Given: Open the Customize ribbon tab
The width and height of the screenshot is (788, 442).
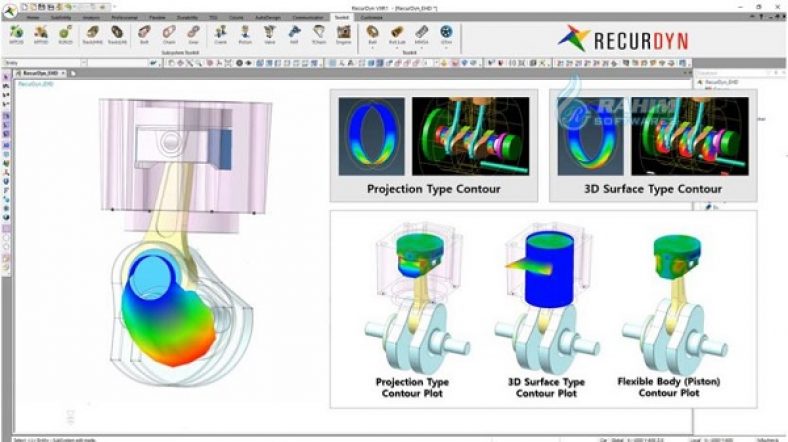Looking at the screenshot, I should [372, 18].
